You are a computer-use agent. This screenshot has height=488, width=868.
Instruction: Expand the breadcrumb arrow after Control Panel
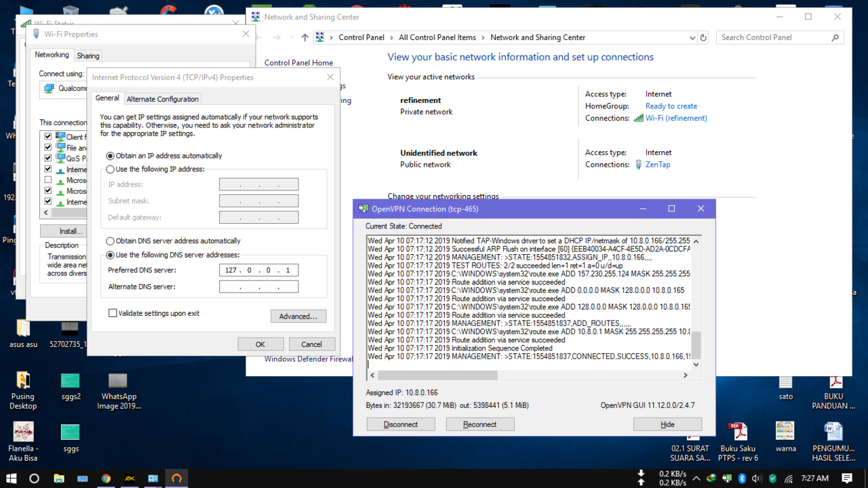(x=391, y=38)
